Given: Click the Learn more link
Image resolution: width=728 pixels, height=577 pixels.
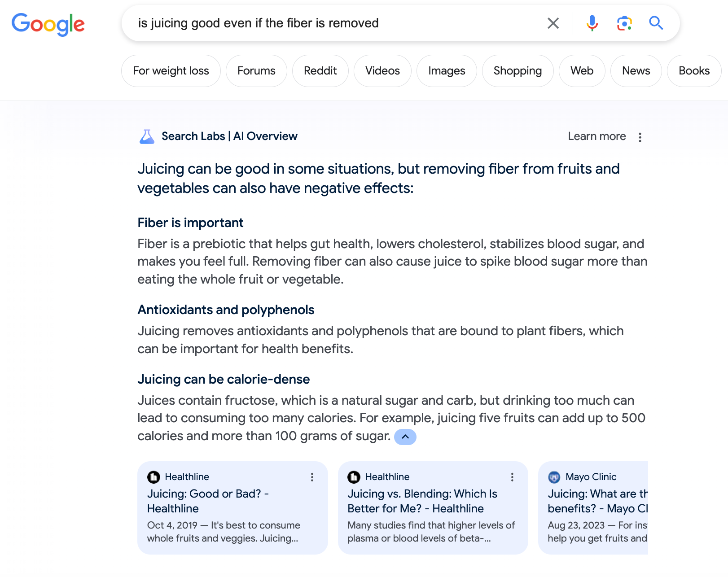Looking at the screenshot, I should [x=597, y=136].
